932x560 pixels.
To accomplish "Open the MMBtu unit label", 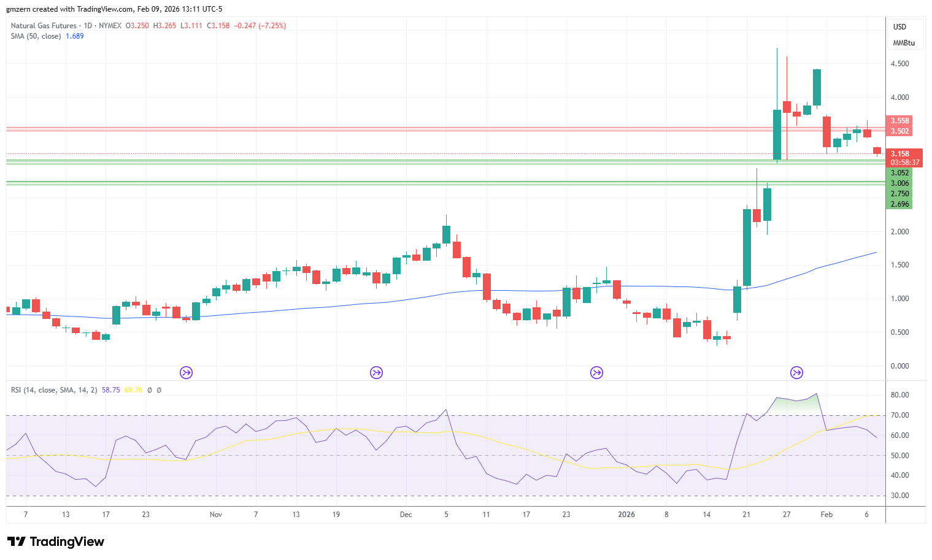I will 904,43.
